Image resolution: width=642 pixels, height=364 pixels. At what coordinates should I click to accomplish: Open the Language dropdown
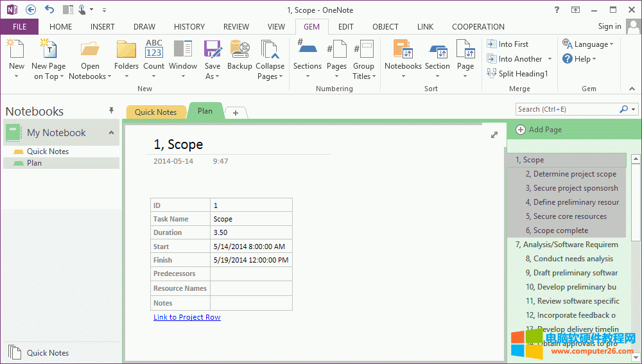coord(588,44)
